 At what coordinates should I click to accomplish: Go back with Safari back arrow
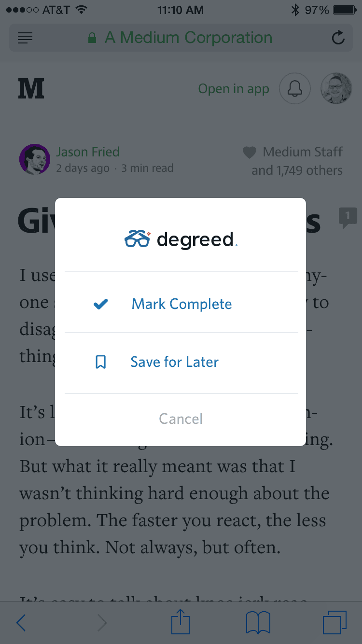point(21,623)
